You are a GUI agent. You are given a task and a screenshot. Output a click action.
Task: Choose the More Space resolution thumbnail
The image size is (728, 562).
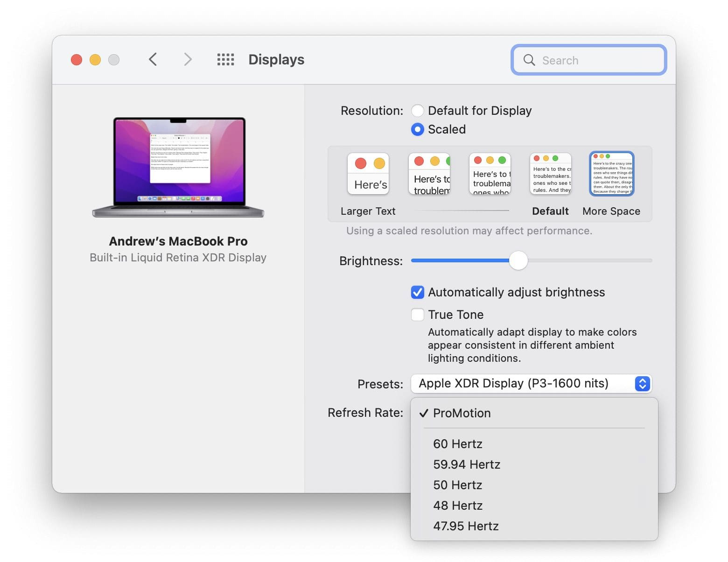(x=612, y=174)
